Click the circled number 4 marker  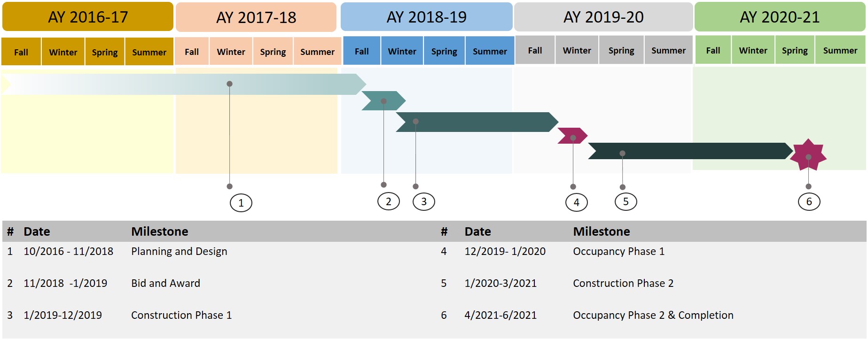point(576,202)
